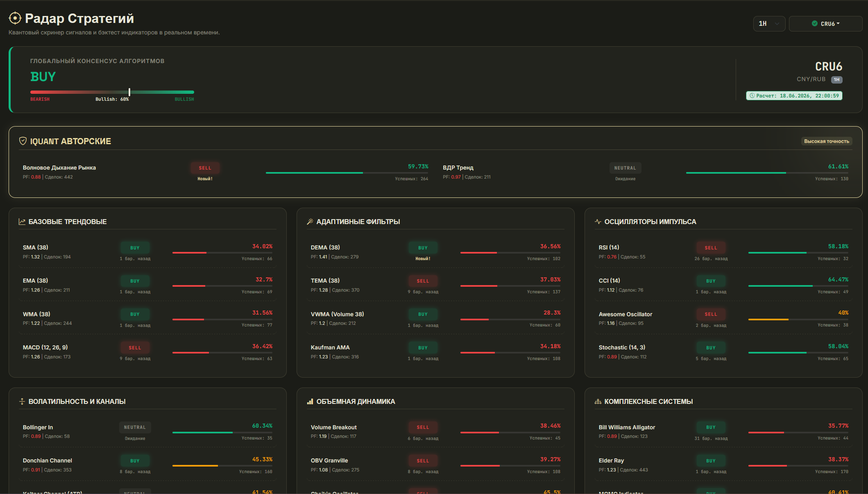Open the CRU6 ticker dropdown
The image size is (868, 494).
click(825, 24)
